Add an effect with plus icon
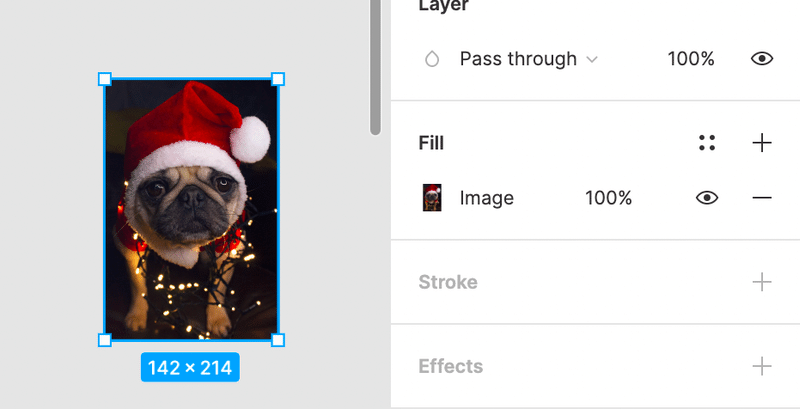This screenshot has height=409, width=800. [762, 366]
